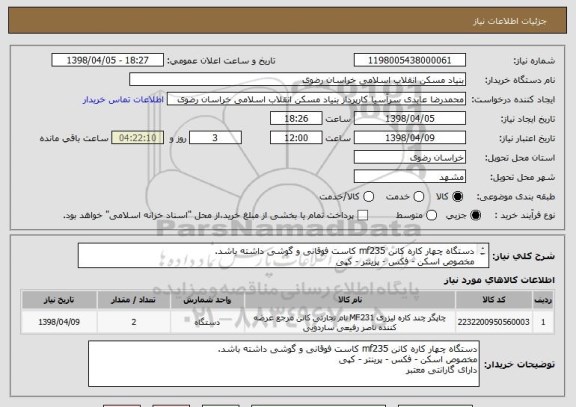This screenshot has height=407, width=576.
Task: Tick the اسناد خزانه اسلامی payment checkbox
Action: (363, 215)
